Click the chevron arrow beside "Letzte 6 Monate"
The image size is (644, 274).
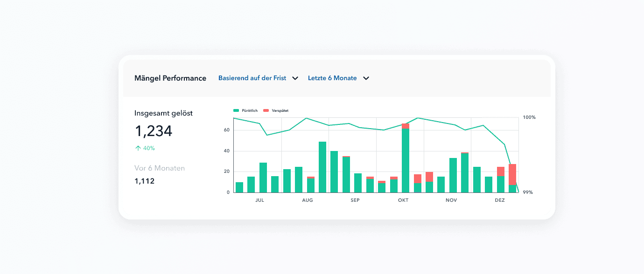point(366,78)
